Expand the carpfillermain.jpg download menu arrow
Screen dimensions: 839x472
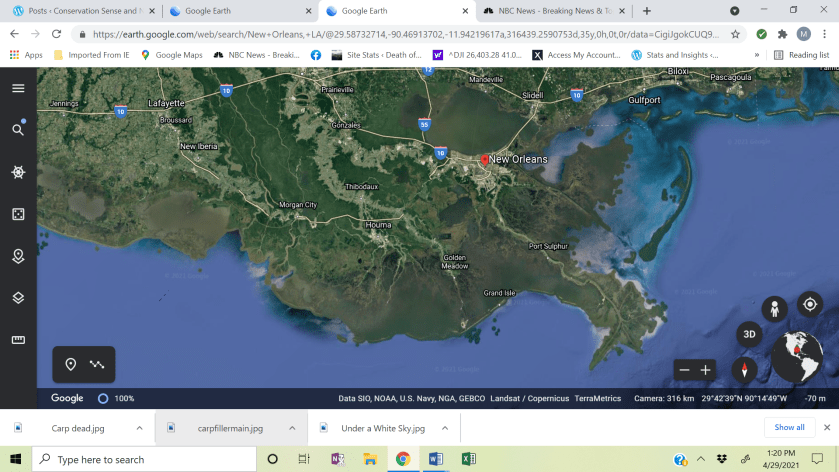tap(293, 428)
